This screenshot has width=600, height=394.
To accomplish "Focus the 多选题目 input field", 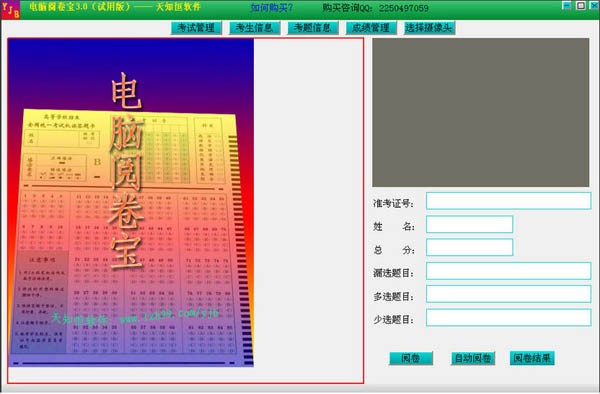I will click(509, 294).
